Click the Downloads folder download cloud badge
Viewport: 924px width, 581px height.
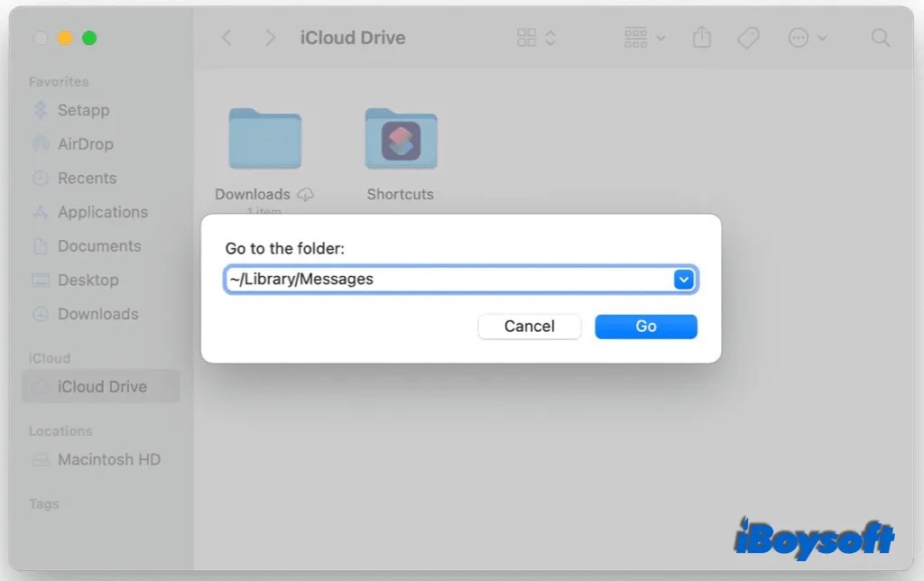pyautogui.click(x=306, y=194)
